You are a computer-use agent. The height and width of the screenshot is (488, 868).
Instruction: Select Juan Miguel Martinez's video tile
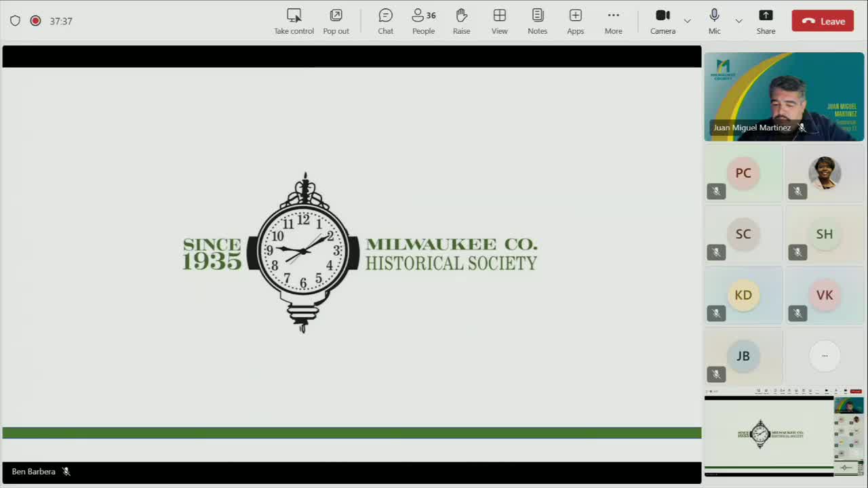(x=784, y=96)
